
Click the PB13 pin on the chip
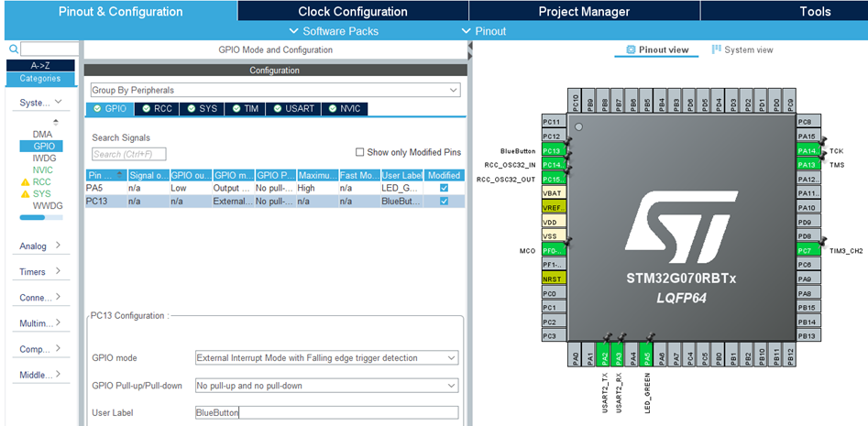pos(808,336)
